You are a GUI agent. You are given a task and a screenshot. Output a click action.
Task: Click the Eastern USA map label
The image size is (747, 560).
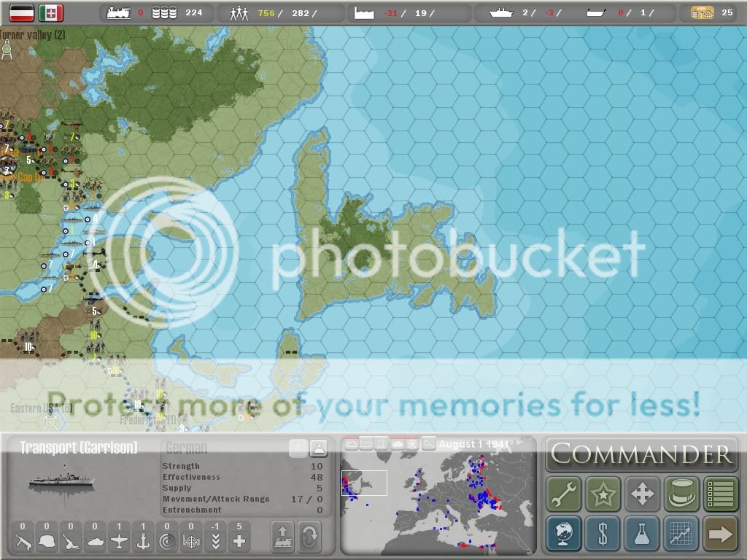41,408
